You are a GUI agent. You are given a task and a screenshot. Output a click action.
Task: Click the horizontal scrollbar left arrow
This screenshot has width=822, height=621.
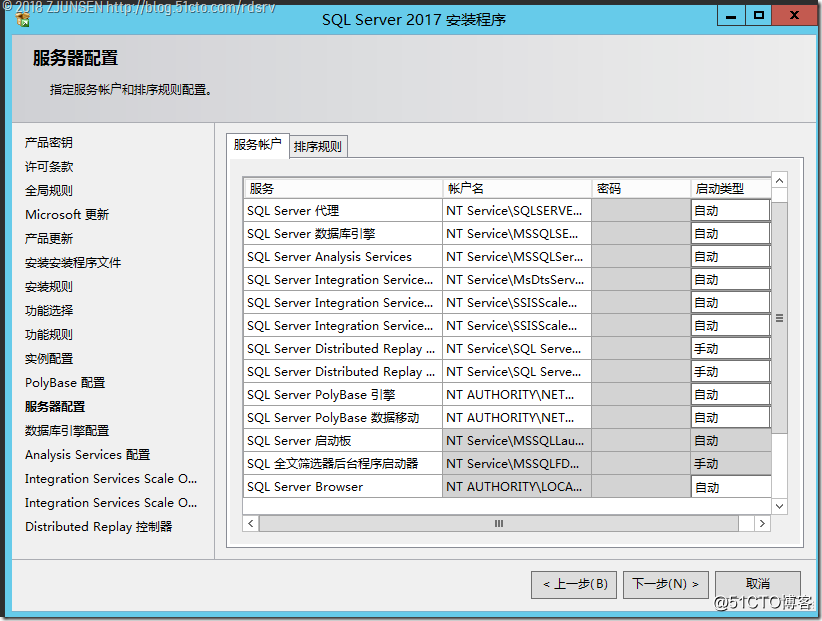click(x=251, y=524)
